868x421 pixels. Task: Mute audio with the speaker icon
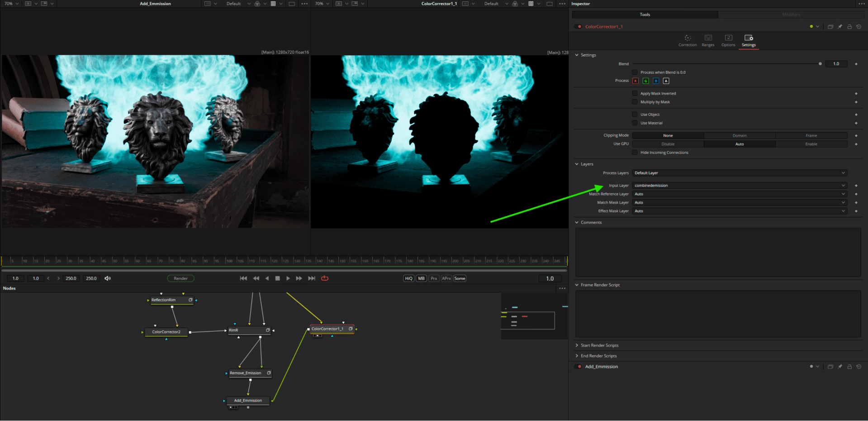(107, 278)
